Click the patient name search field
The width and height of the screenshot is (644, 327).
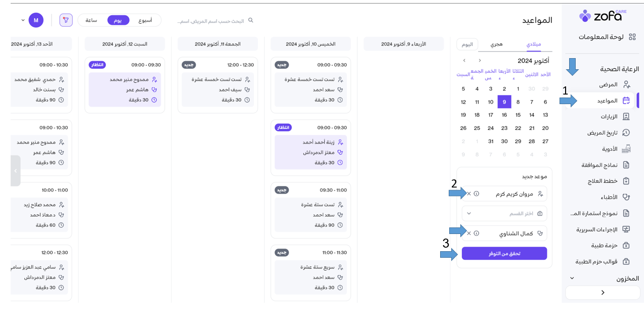click(212, 21)
